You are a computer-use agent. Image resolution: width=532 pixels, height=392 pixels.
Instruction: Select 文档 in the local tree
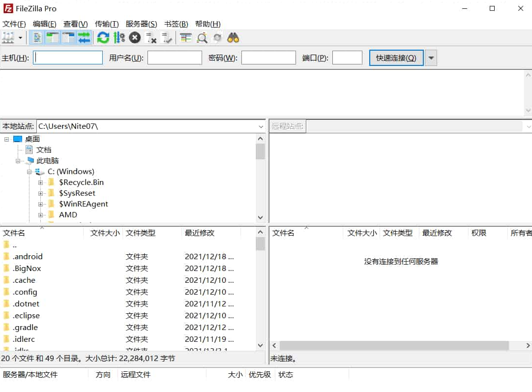point(44,150)
